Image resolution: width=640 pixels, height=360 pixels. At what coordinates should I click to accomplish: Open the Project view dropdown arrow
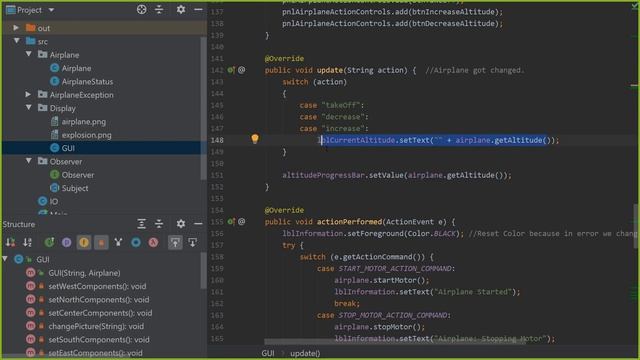tap(51, 9)
